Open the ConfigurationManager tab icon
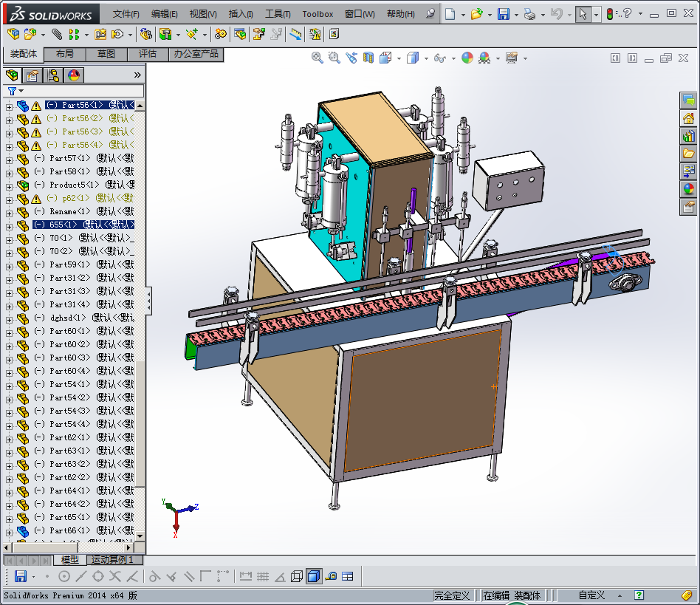 pyautogui.click(x=52, y=75)
